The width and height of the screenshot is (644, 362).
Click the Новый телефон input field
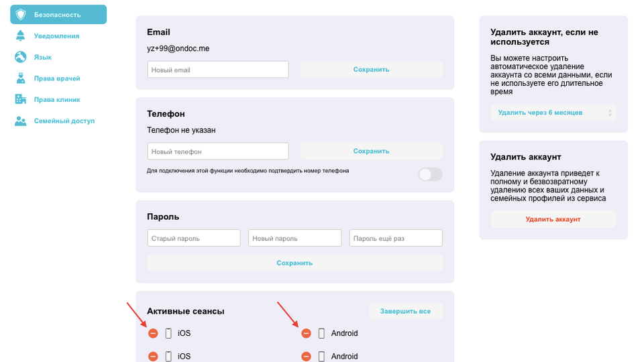[x=217, y=152]
